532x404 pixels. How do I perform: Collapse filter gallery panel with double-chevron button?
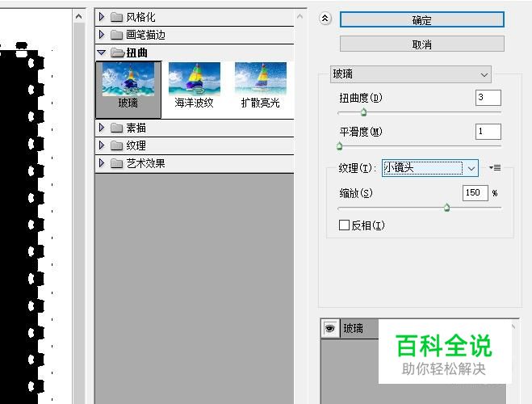[325, 19]
